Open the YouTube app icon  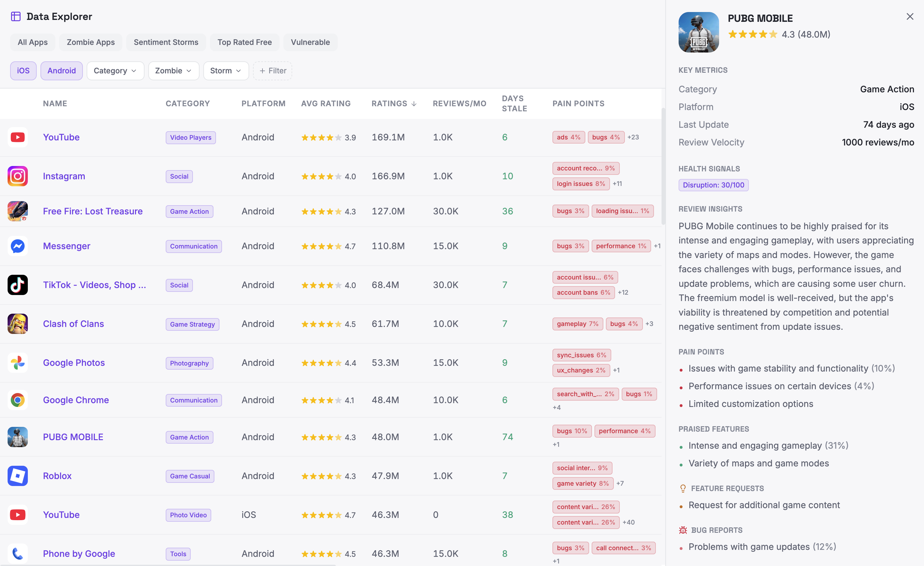[x=17, y=137]
